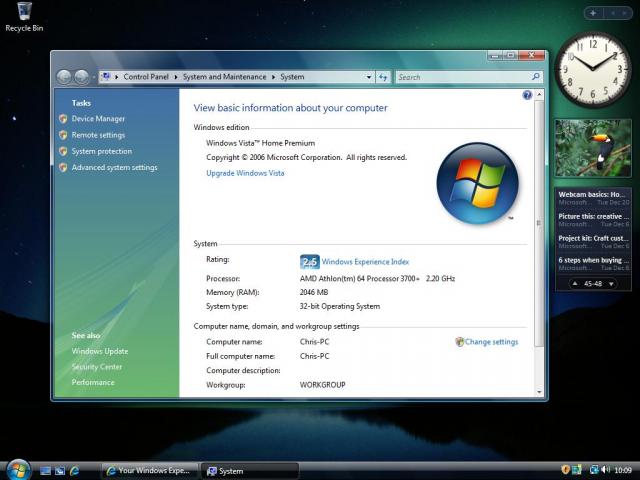Click the sidebar plus add gadget button
Screen dimensions: 640x480
(x=593, y=13)
